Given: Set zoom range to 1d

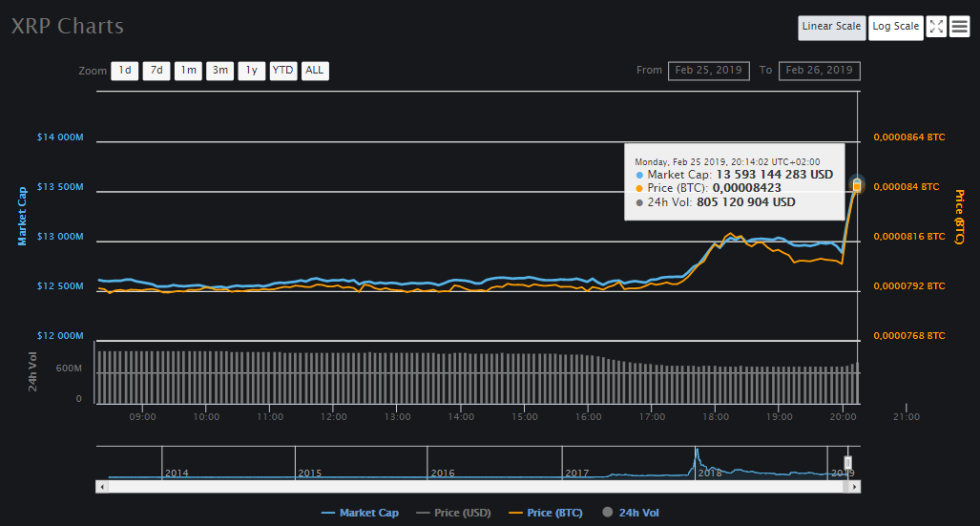Looking at the screenshot, I should (x=124, y=71).
